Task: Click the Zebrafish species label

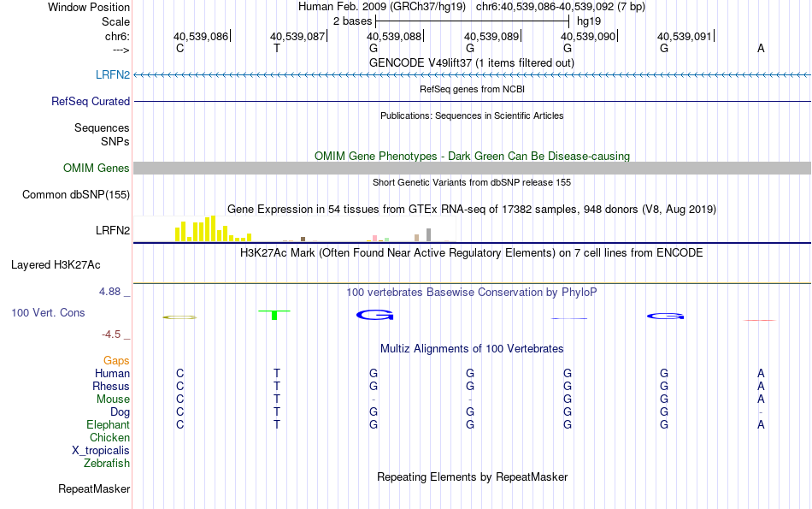Action: [x=107, y=463]
